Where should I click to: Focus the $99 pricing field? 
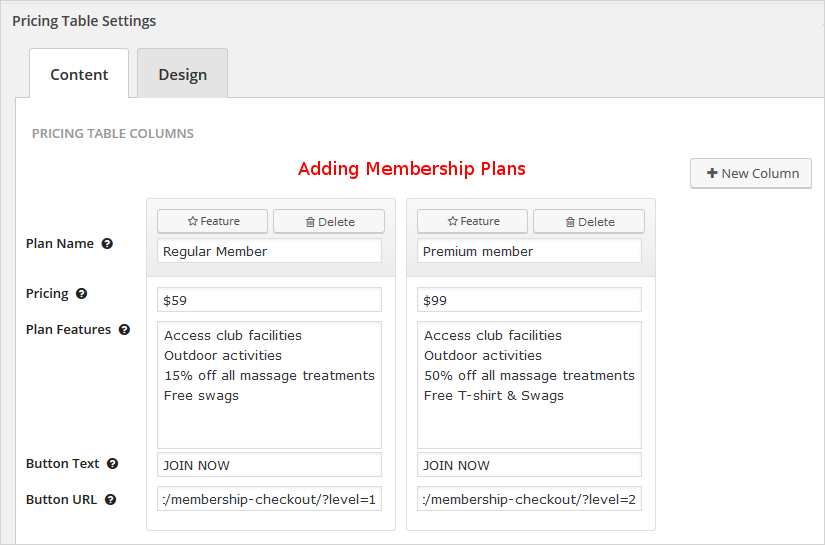click(x=530, y=300)
